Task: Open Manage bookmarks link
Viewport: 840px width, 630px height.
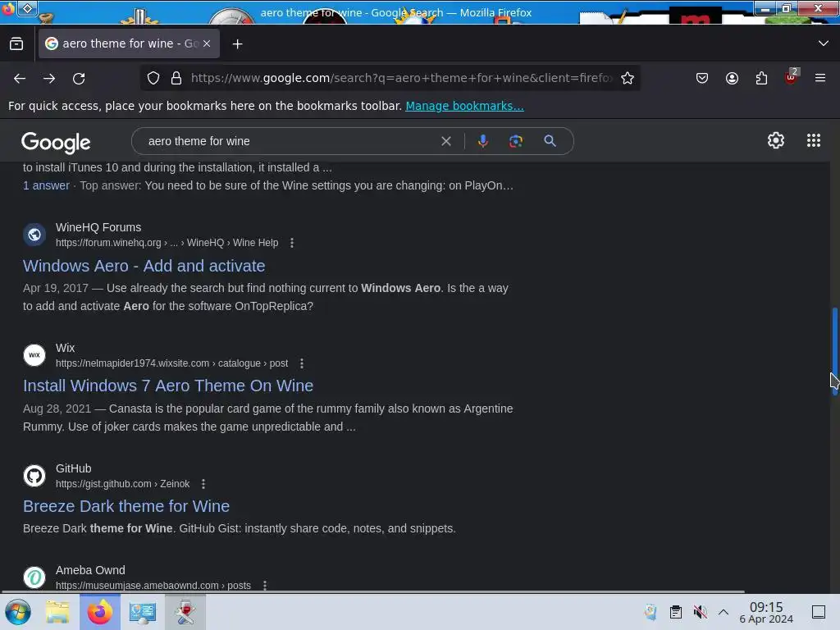Action: coord(464,106)
